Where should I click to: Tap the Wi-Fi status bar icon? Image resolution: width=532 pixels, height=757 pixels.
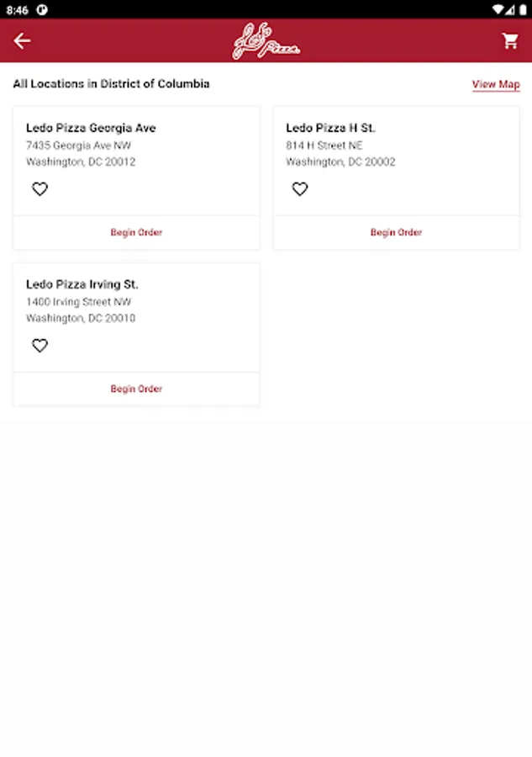pyautogui.click(x=498, y=9)
